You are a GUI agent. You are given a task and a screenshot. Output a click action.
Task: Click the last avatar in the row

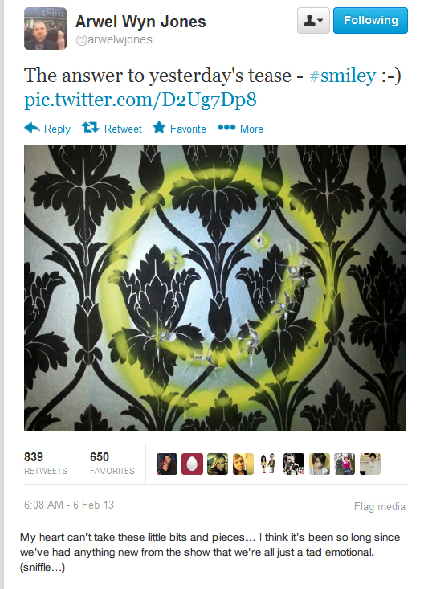[370, 464]
